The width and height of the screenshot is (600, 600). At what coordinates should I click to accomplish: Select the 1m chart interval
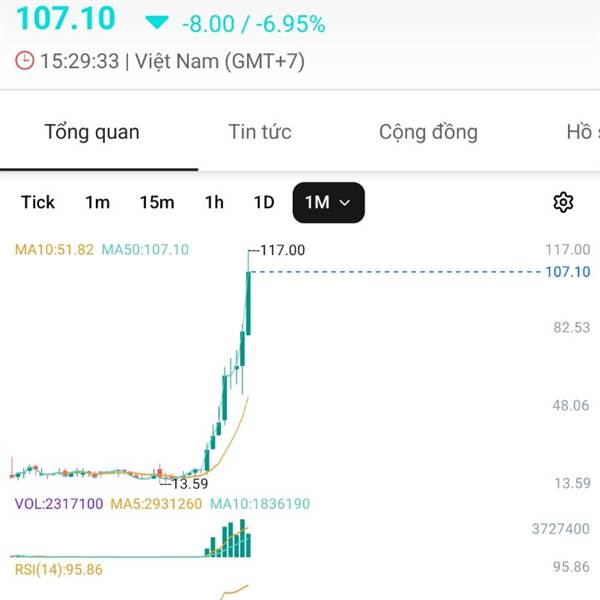[97, 202]
